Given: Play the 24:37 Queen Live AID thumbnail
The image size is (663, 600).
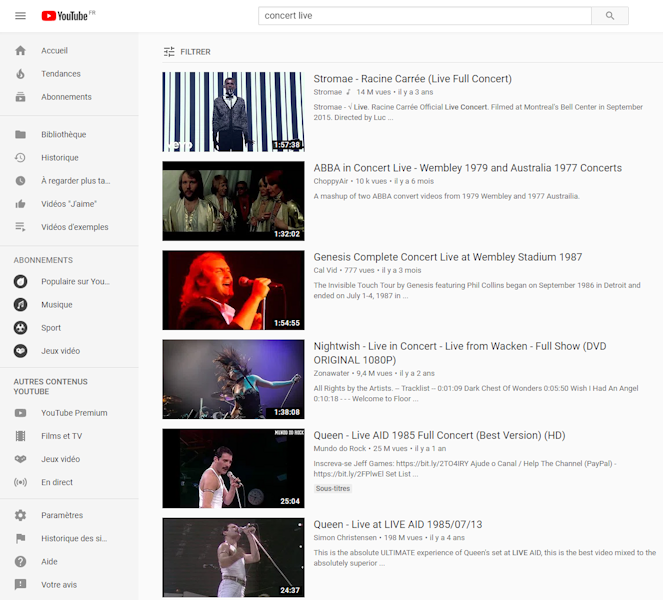Looking at the screenshot, I should pyautogui.click(x=233, y=558).
